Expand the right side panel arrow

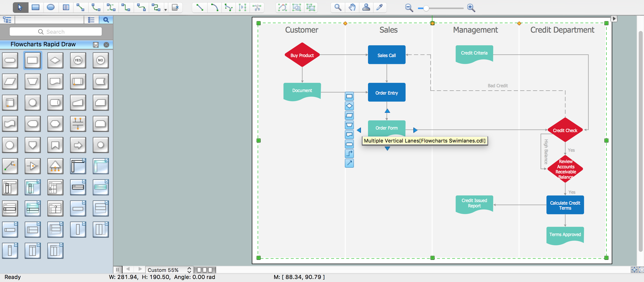click(614, 19)
